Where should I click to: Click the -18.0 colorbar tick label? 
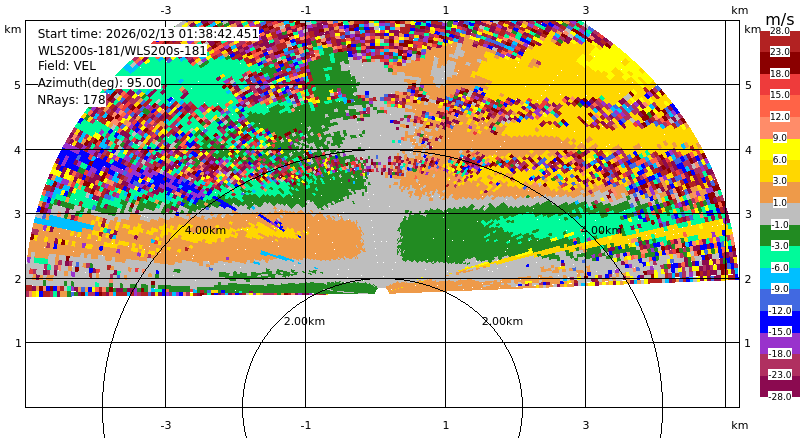tap(780, 353)
